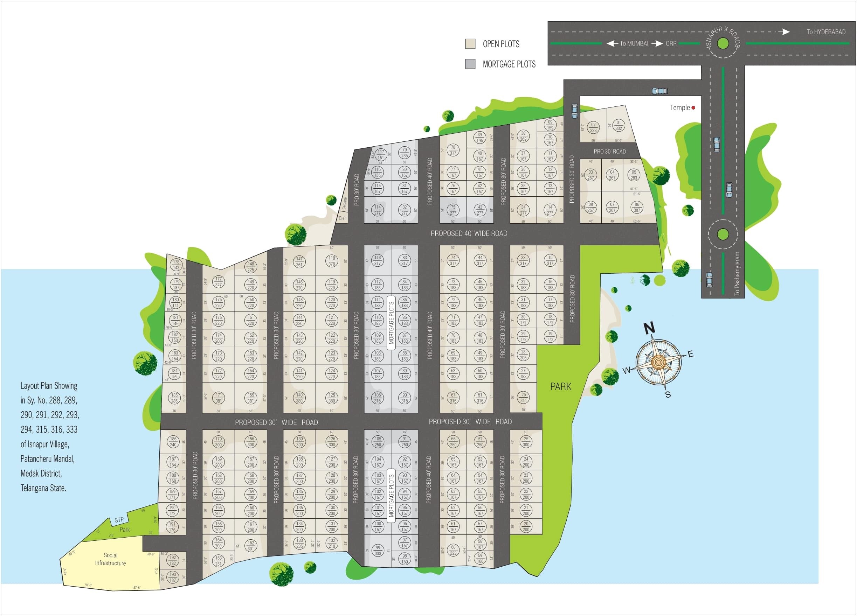857x616 pixels.
Task: Select the roundabout above To Pashamylaram label
Action: click(x=723, y=234)
